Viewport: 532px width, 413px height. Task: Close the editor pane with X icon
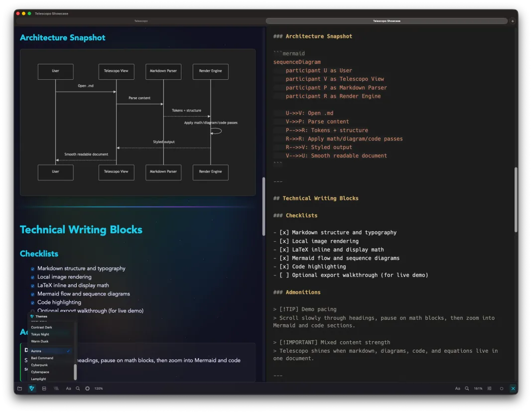coord(513,389)
